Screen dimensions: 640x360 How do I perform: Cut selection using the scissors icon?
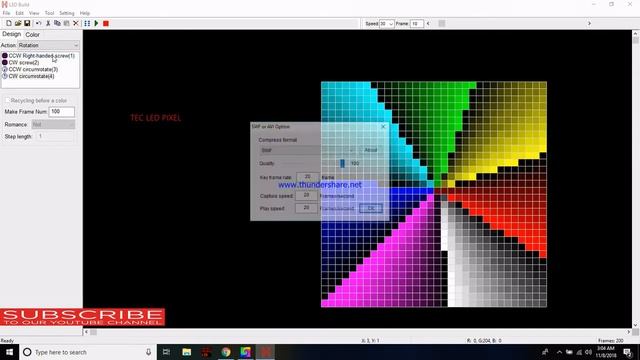pos(48,23)
